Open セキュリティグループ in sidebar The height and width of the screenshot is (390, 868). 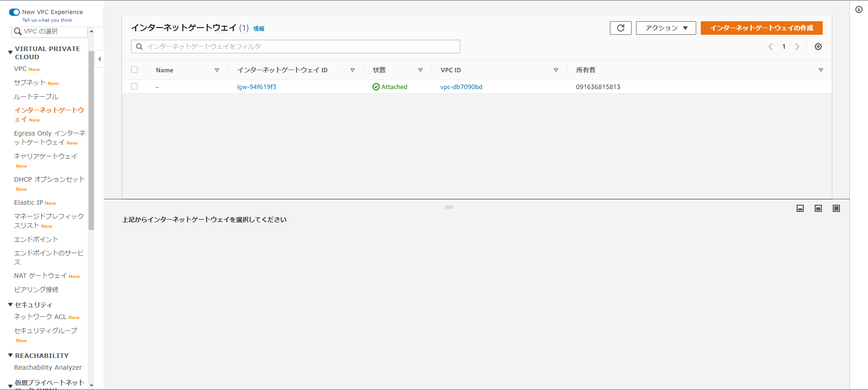tap(46, 331)
